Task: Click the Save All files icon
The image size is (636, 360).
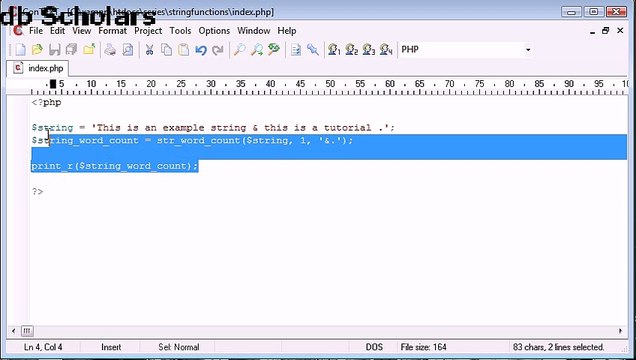Action: (x=71, y=49)
